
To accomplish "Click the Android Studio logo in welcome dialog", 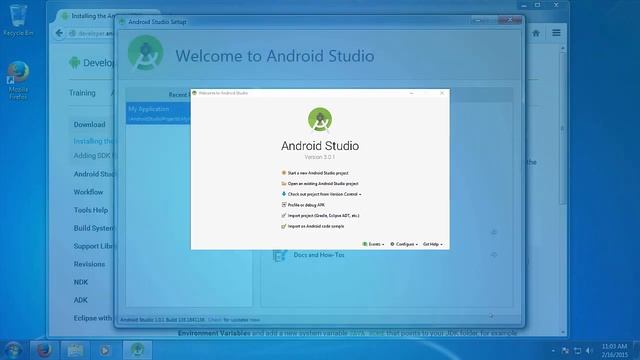I will [320, 120].
